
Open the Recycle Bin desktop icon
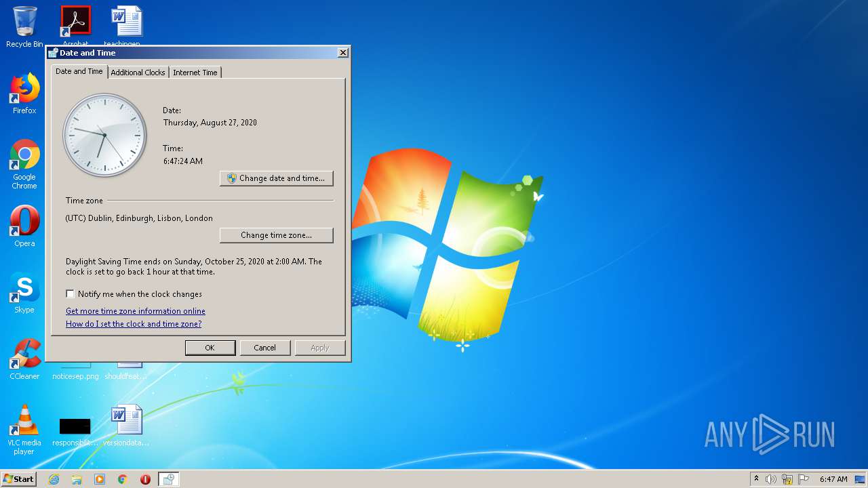pyautogui.click(x=24, y=27)
